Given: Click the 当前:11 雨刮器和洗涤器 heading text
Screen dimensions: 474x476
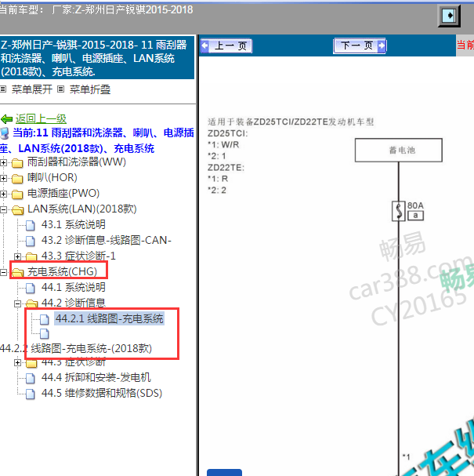Looking at the screenshot, I should pyautogui.click(x=97, y=140).
